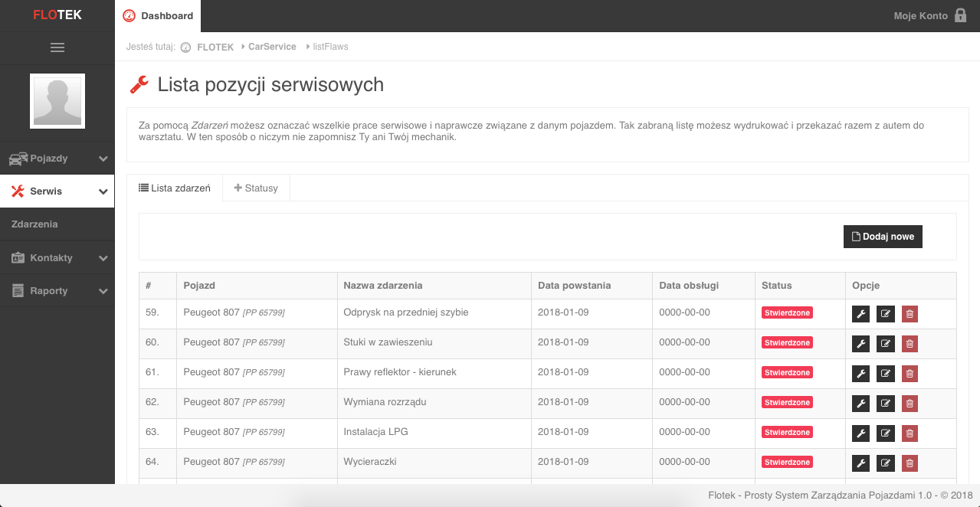This screenshot has width=980, height=507.
Task: Delete the Wycieraczki entry
Action: [910, 463]
